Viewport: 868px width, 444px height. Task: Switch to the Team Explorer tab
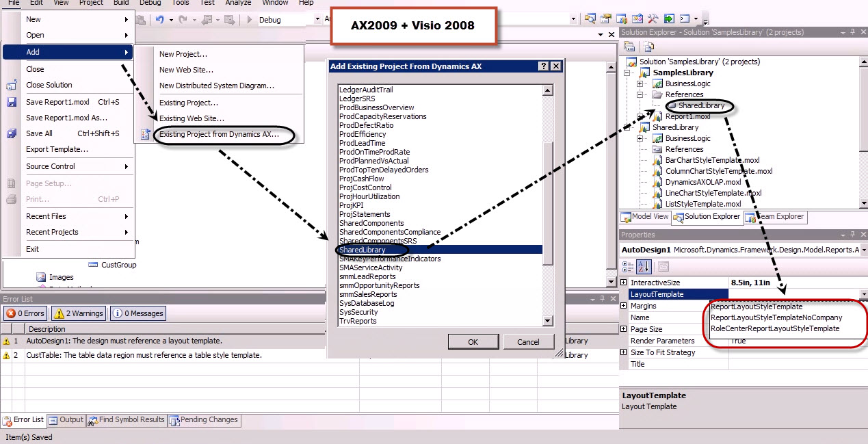click(x=775, y=216)
